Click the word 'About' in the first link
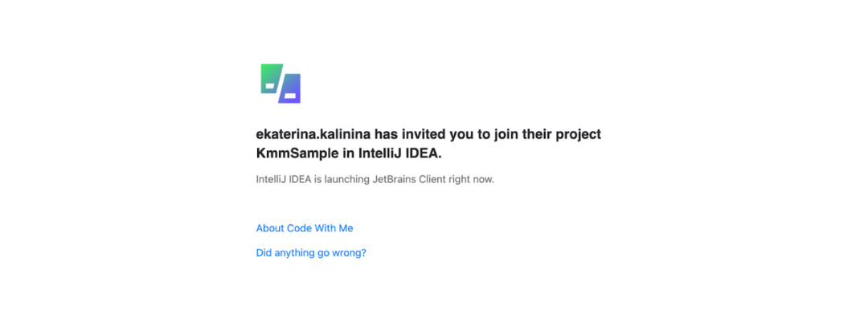Image resolution: width=868 pixels, height=314 pixels. (269, 228)
